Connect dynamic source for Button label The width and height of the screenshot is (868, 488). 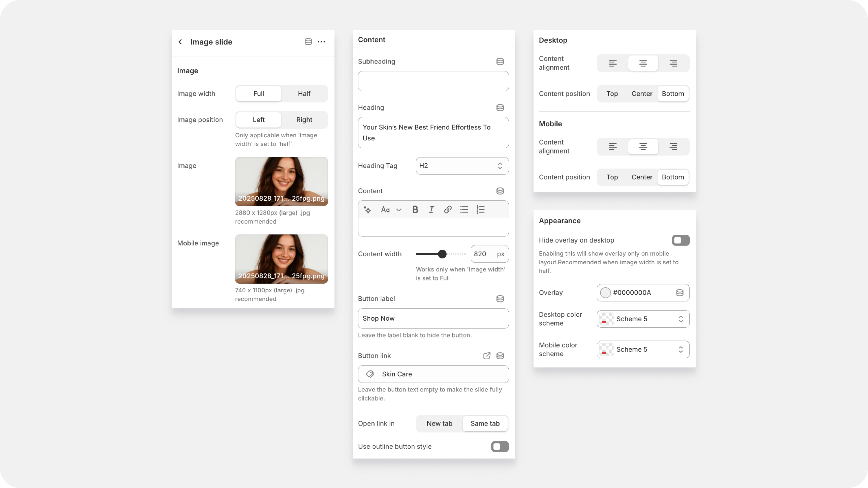[x=500, y=299]
